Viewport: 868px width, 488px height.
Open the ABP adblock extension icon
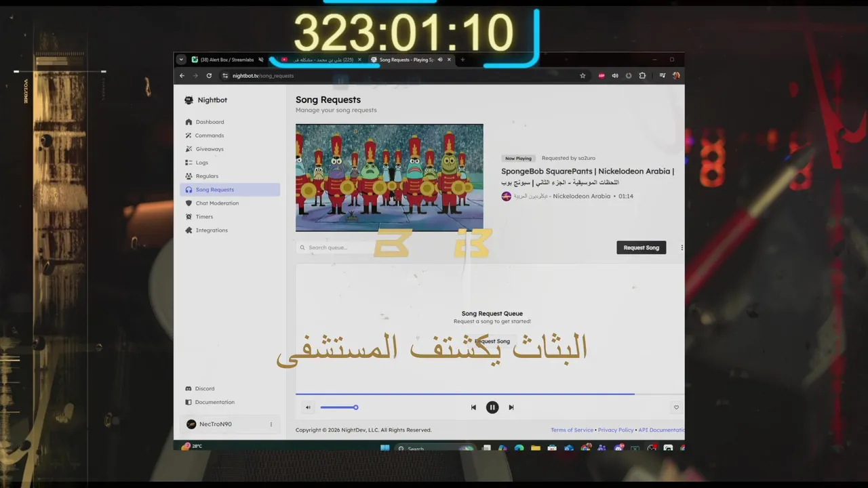(x=601, y=76)
